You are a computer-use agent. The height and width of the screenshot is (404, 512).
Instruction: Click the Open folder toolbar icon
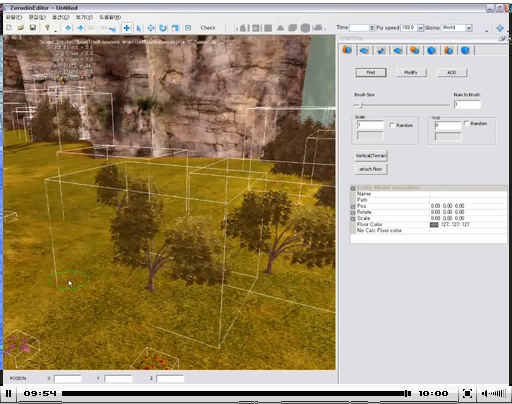[x=21, y=28]
